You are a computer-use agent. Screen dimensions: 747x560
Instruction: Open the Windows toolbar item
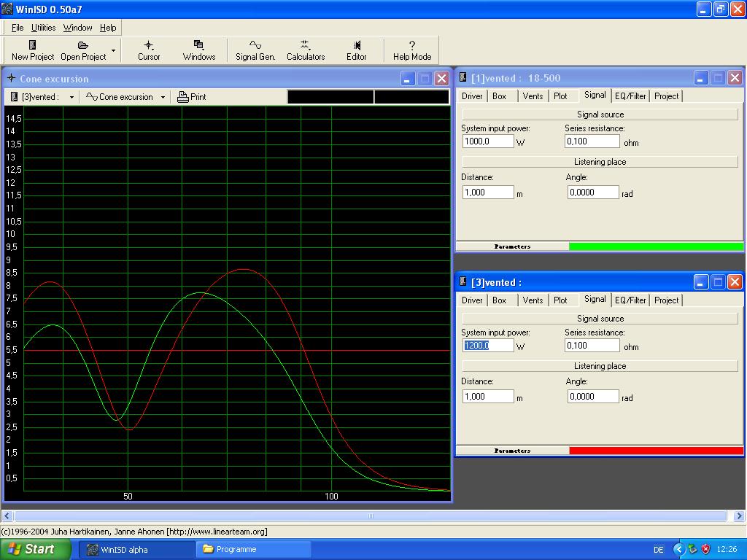point(198,50)
